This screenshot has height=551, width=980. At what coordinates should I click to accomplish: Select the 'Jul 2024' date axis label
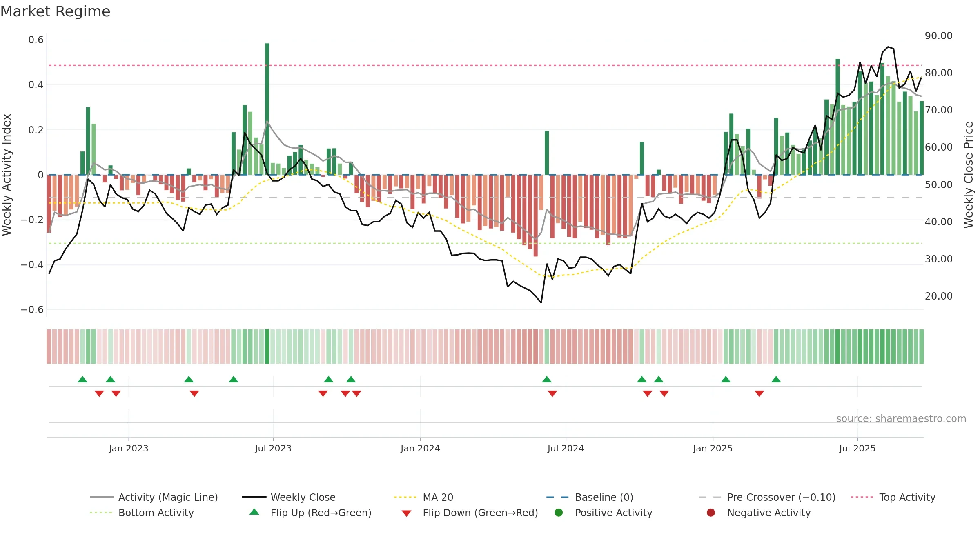(566, 449)
